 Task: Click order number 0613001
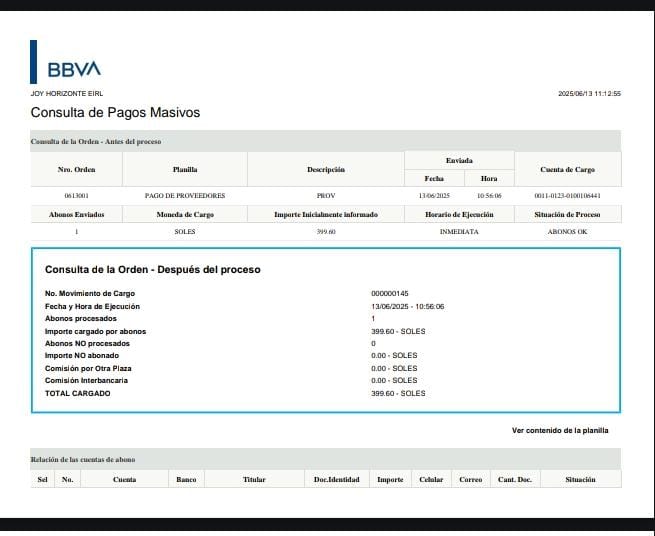click(x=76, y=196)
